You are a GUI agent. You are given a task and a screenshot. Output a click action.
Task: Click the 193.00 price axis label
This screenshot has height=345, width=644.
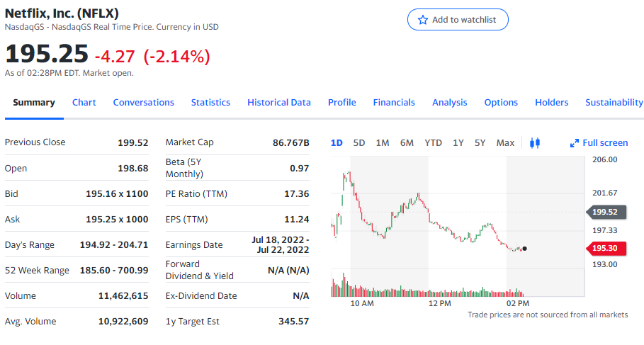(604, 264)
